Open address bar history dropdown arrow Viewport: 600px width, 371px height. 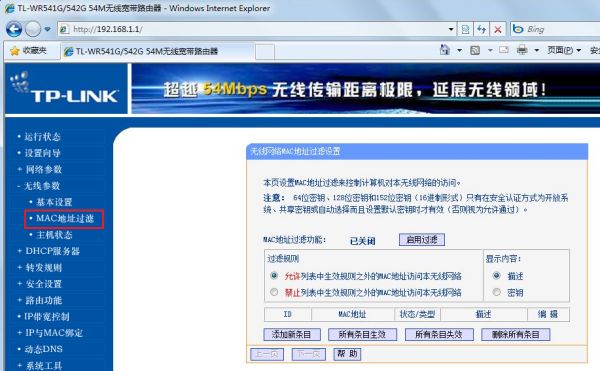pyautogui.click(x=451, y=29)
